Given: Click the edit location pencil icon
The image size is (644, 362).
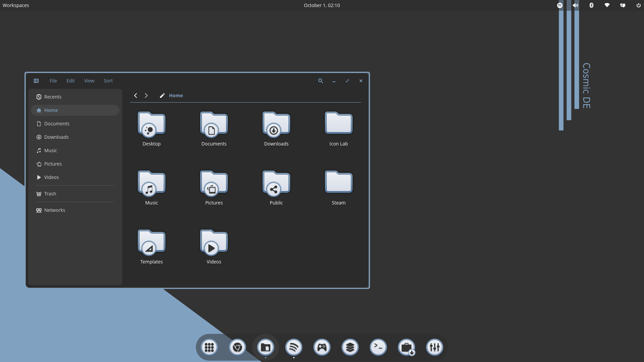Looking at the screenshot, I should point(162,96).
